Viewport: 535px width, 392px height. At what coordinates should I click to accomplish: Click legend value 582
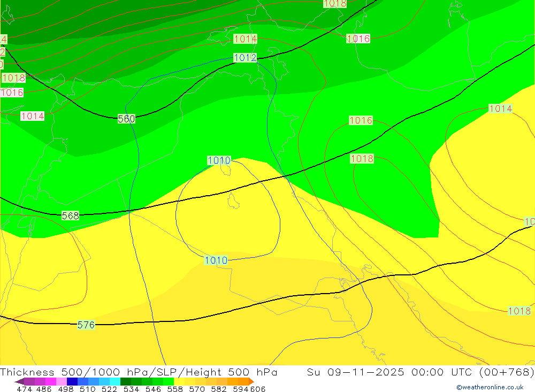tap(218, 389)
